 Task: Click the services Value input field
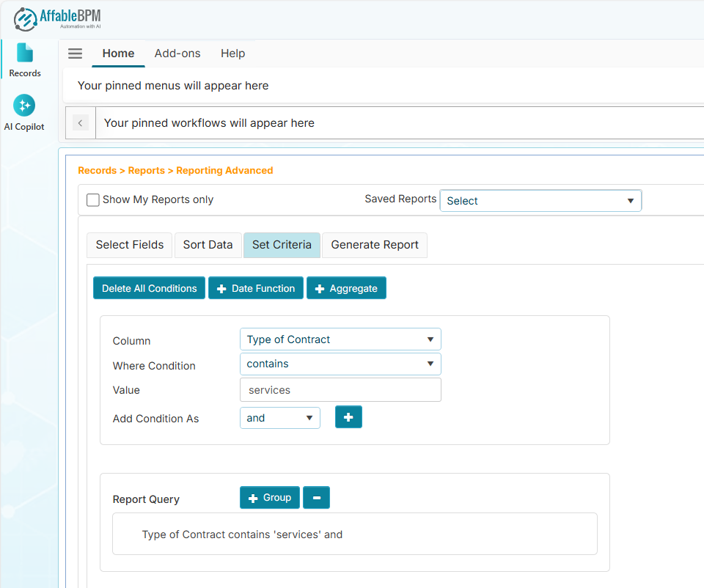[340, 389]
